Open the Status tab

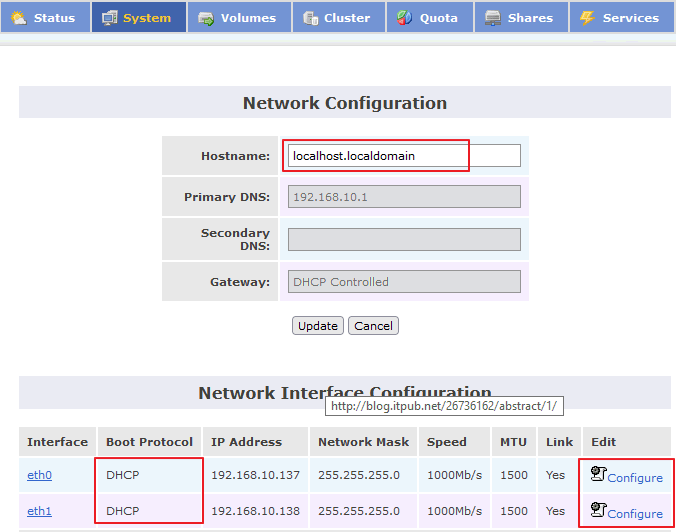click(x=45, y=17)
